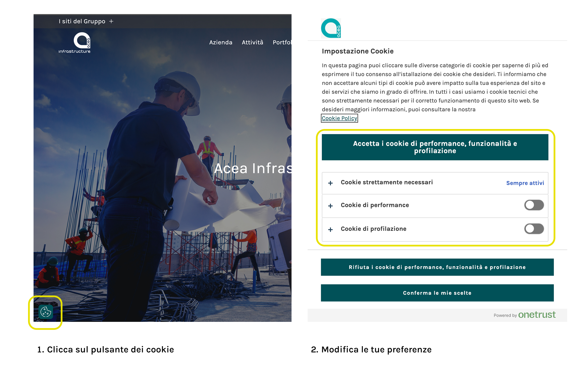The width and height of the screenshot is (588, 368).
Task: Open the Attività menu
Action: tap(252, 42)
